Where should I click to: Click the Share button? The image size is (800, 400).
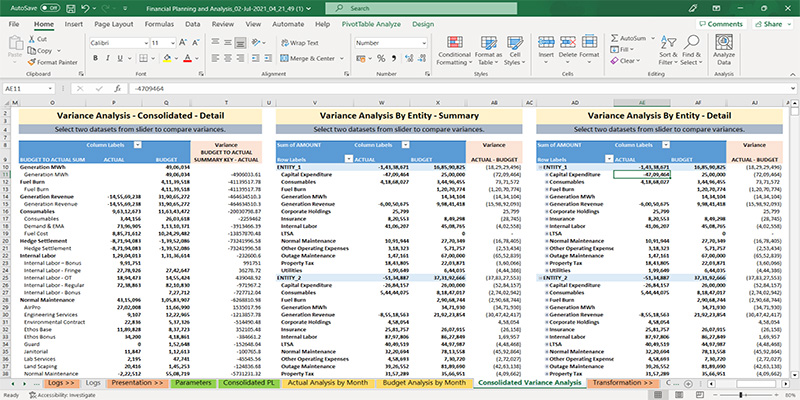[x=772, y=23]
